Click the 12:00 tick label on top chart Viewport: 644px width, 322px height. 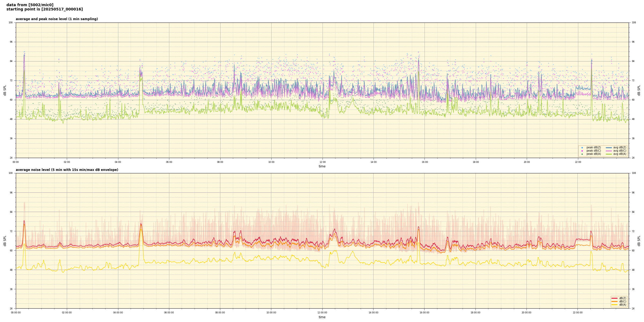322,162
